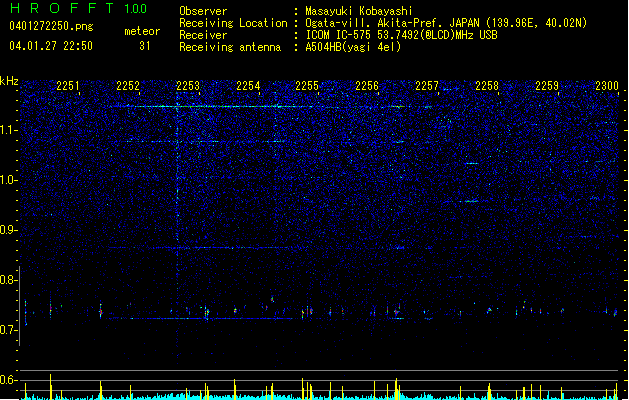
Task: Click the date stamp 04.01.27 22:50
Action: pyautogui.click(x=51, y=46)
